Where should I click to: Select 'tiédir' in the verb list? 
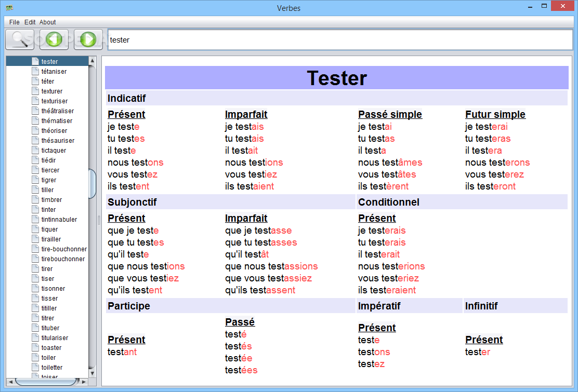click(x=48, y=160)
